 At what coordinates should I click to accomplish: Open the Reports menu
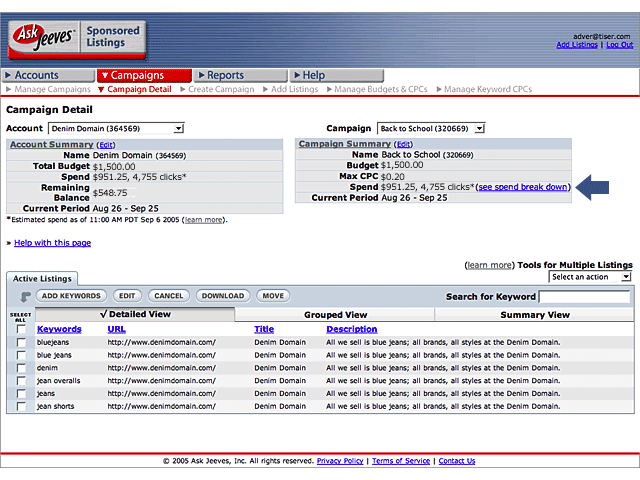point(241,76)
